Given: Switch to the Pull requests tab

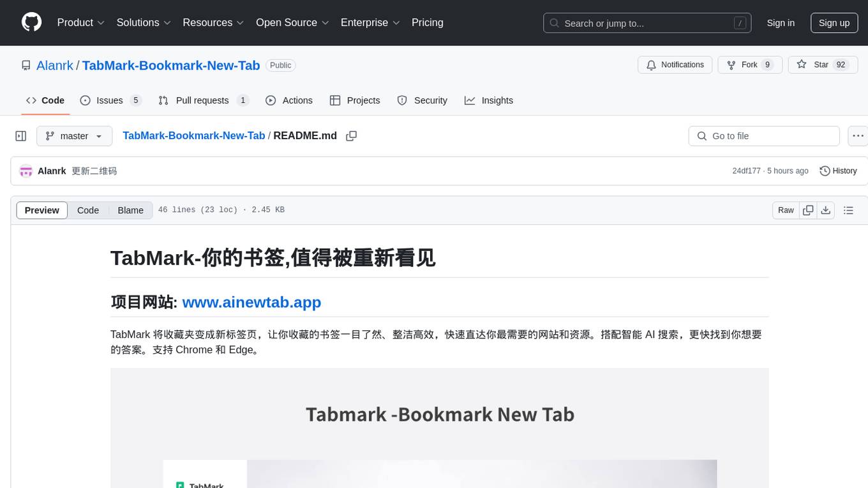Looking at the screenshot, I should pyautogui.click(x=204, y=100).
